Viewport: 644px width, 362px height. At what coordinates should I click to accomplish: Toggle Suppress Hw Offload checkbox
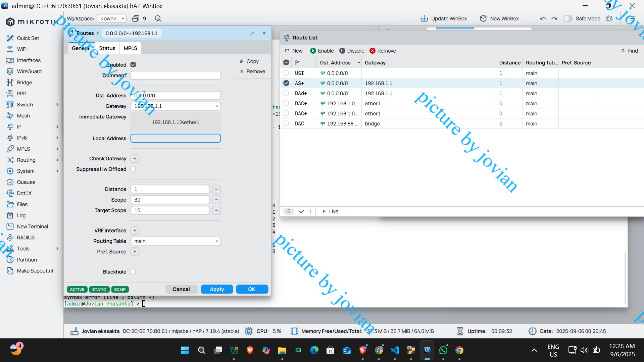tap(133, 169)
